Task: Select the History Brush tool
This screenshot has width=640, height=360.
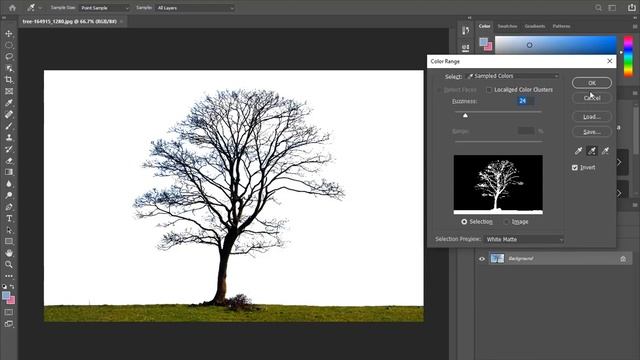Action: (9, 149)
